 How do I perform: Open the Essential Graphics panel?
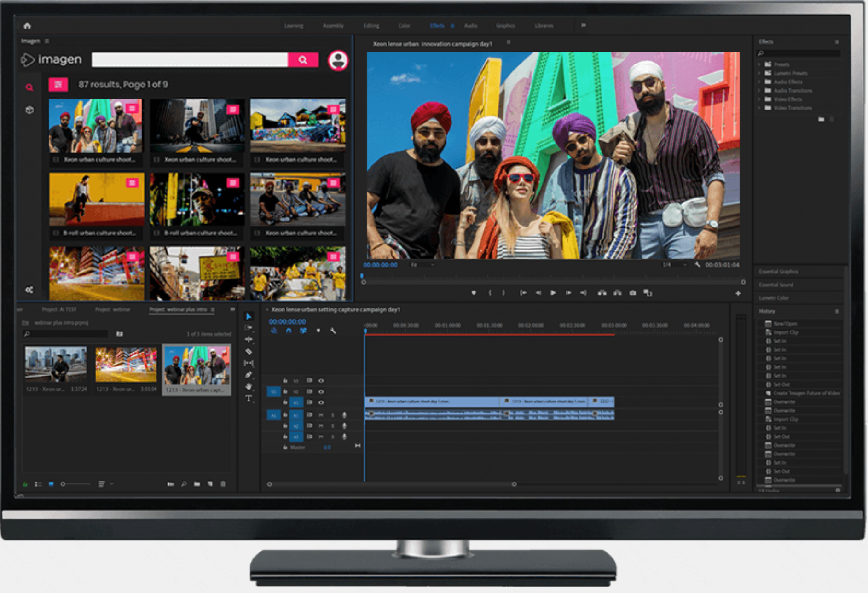point(779,272)
